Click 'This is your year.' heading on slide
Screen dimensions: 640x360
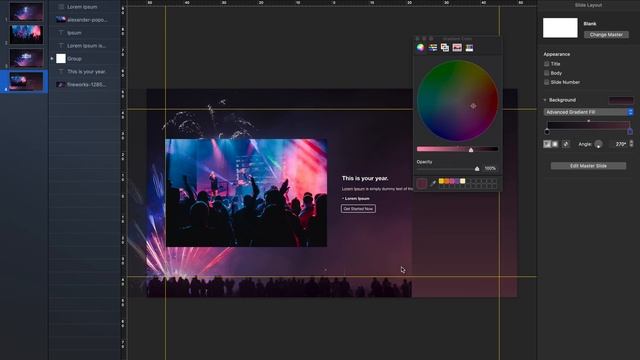[365, 178]
